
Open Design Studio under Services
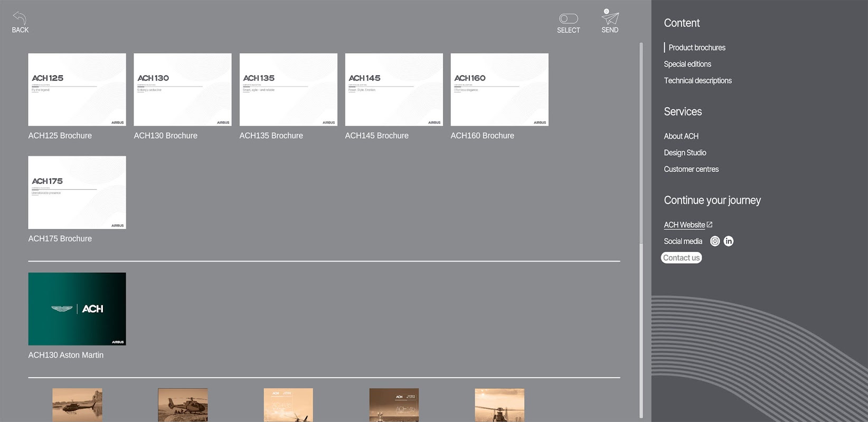[685, 152]
